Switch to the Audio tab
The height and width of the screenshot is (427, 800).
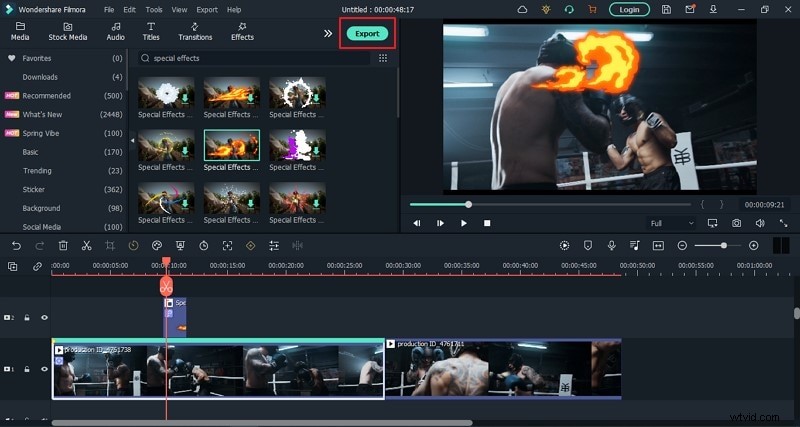click(116, 32)
